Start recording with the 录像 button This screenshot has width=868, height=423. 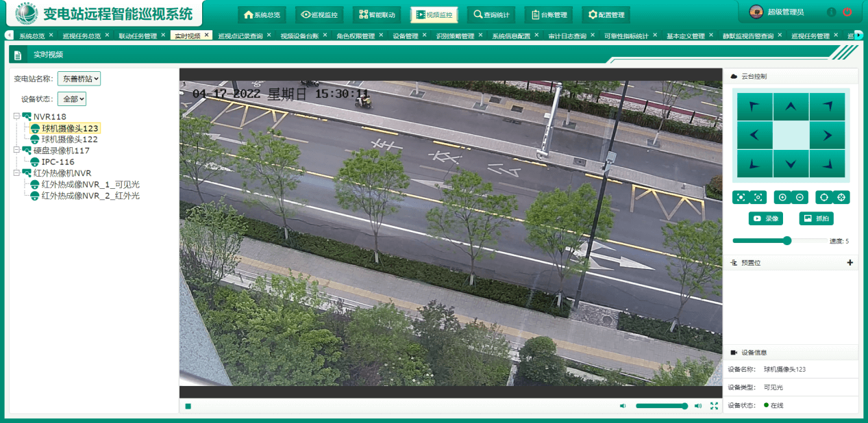tap(765, 219)
